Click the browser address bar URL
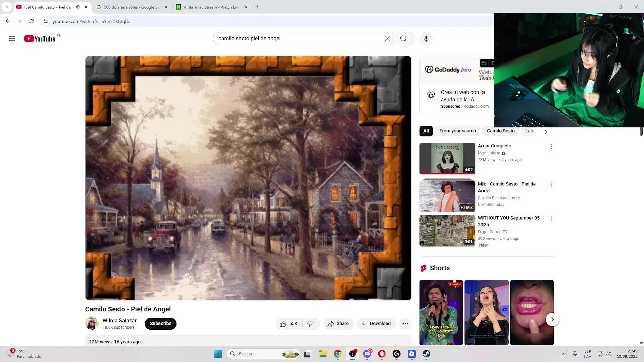644x362 pixels. (91, 21)
